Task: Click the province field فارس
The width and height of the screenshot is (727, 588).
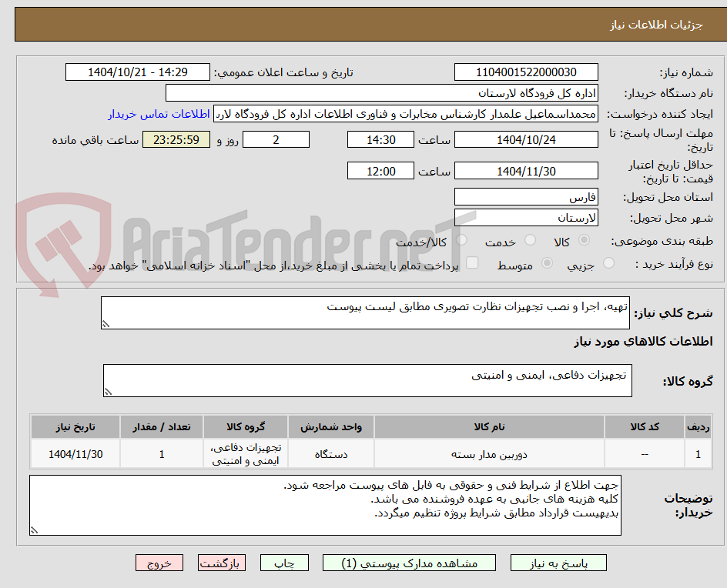Action: pos(526,197)
